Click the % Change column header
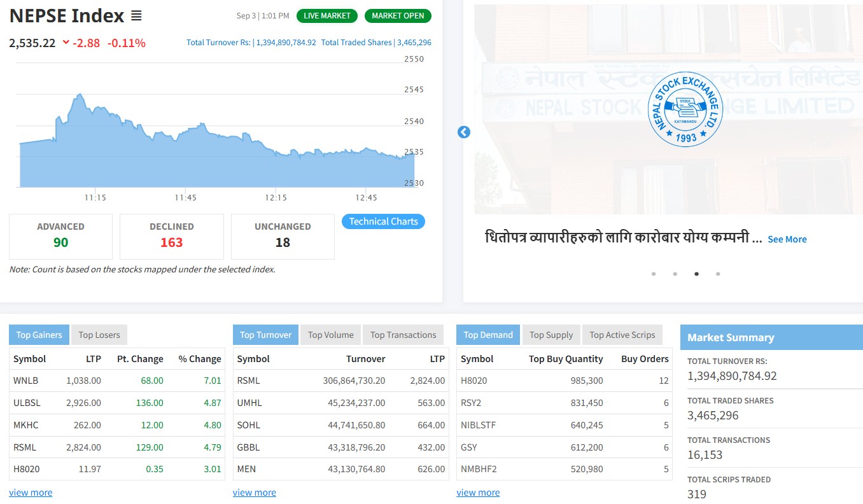 200,359
